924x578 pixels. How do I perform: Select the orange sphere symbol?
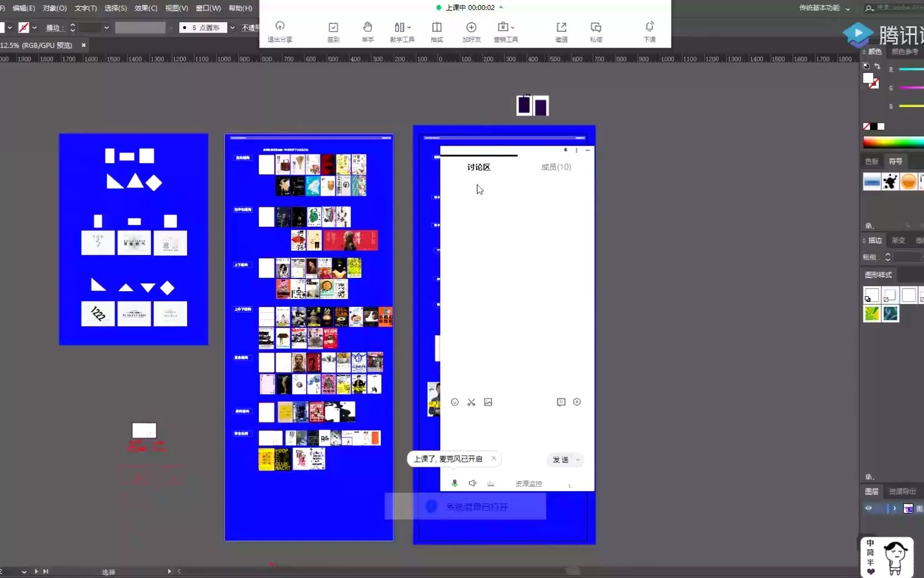[908, 181]
